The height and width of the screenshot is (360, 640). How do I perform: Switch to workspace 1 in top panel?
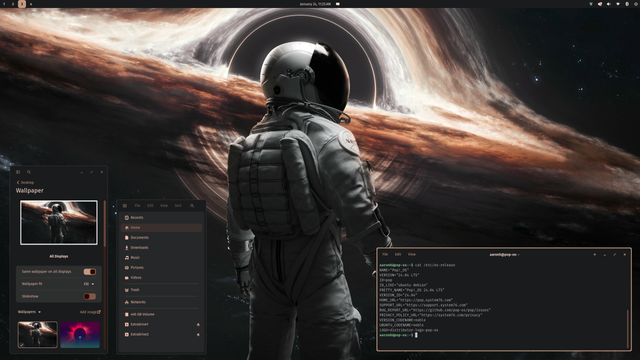pos(5,4)
